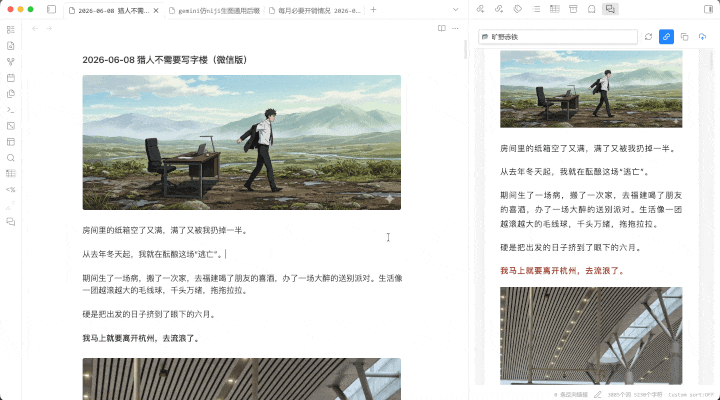720x400 pixels.
Task: Click editor line 硬是把出发的日子挤到了眼下的六月
Action: tap(149, 315)
